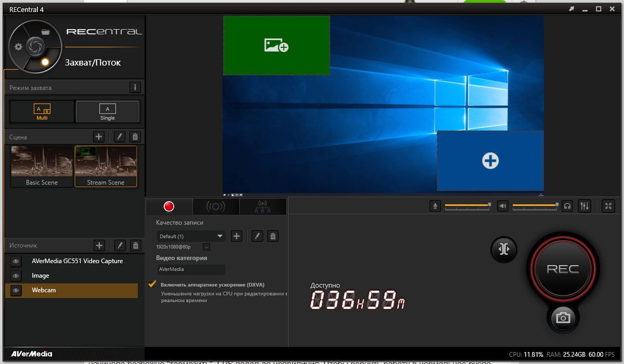Delete the selected scene with trash icon

pyautogui.click(x=135, y=137)
